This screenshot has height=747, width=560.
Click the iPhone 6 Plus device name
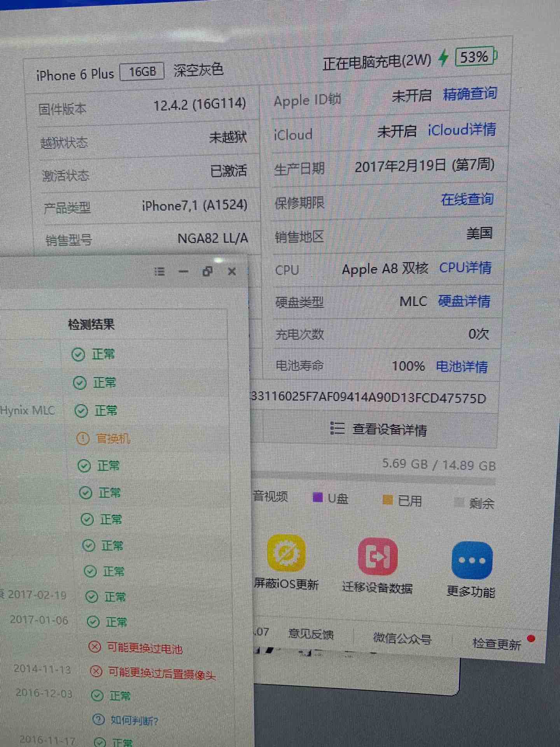click(x=75, y=75)
